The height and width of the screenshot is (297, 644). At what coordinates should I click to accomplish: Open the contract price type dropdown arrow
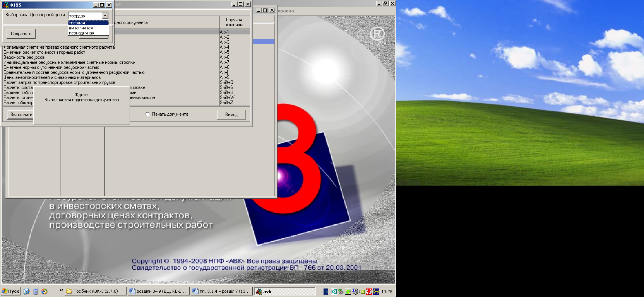[105, 15]
